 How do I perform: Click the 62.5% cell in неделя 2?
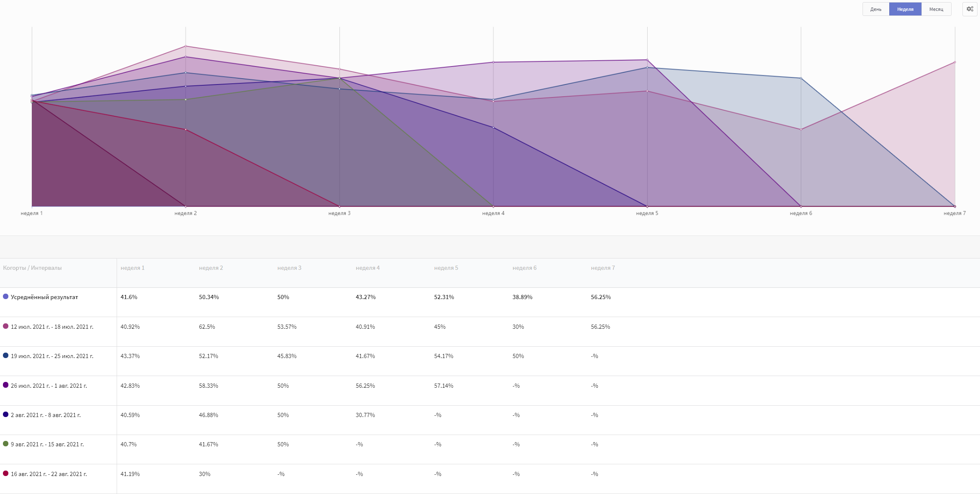click(207, 327)
